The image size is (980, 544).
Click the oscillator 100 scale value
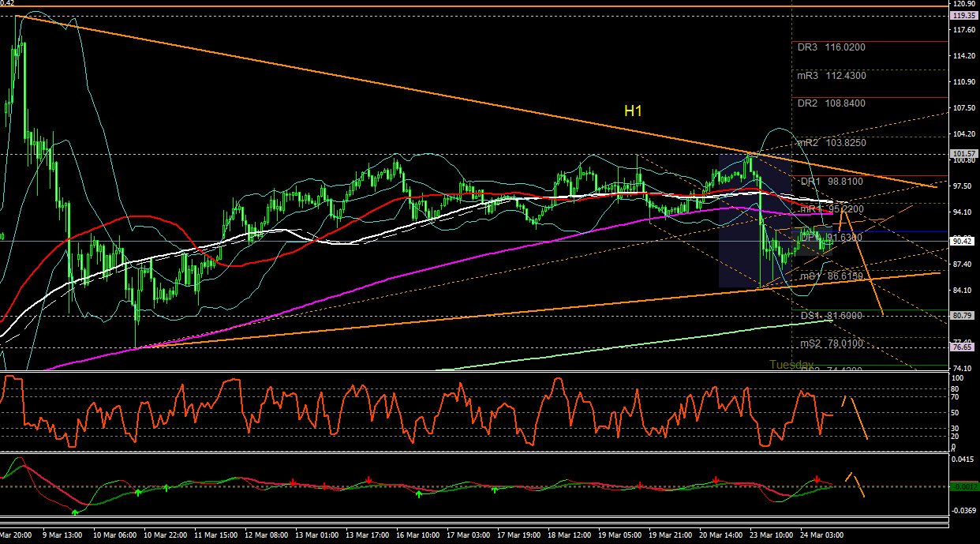point(959,379)
